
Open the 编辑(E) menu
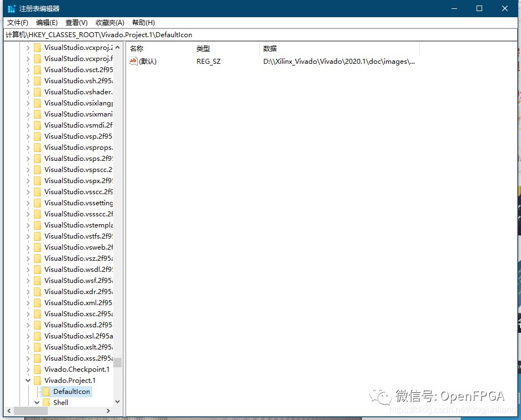point(47,23)
